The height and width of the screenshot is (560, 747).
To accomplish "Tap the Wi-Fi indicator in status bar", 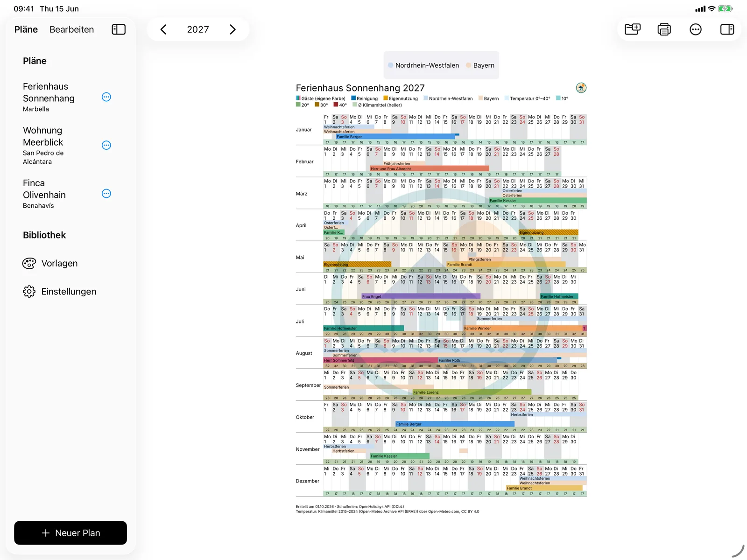I will (712, 8).
